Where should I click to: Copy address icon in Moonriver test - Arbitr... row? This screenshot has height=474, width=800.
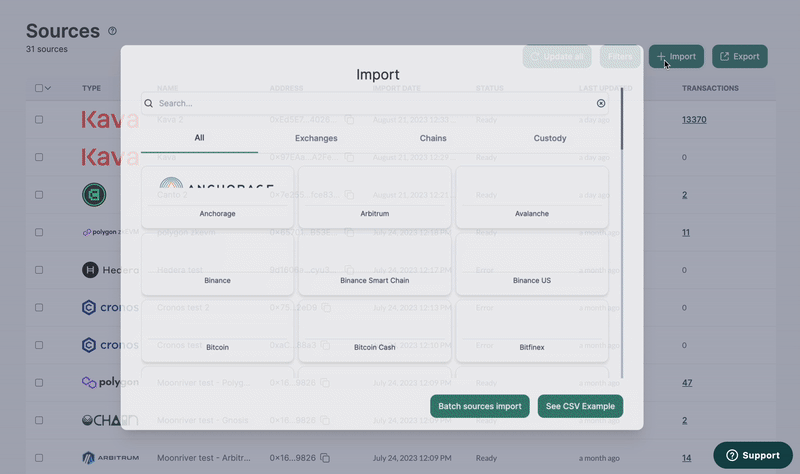pyautogui.click(x=325, y=458)
